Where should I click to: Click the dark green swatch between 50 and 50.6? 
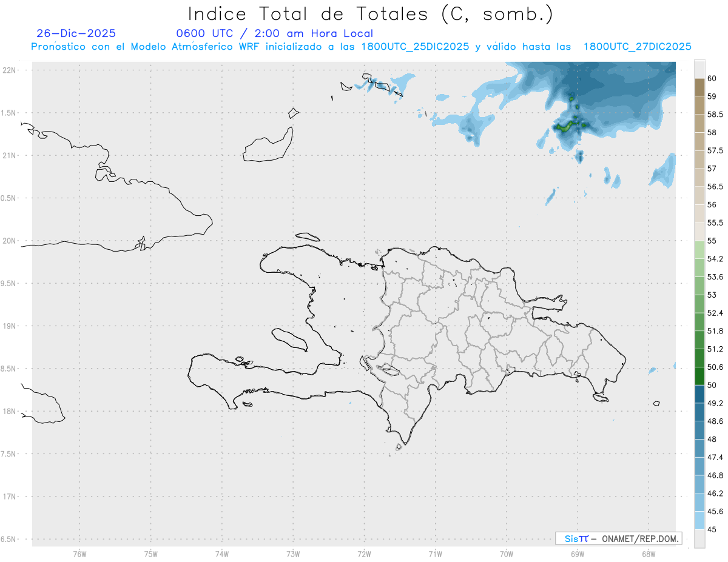(x=699, y=376)
